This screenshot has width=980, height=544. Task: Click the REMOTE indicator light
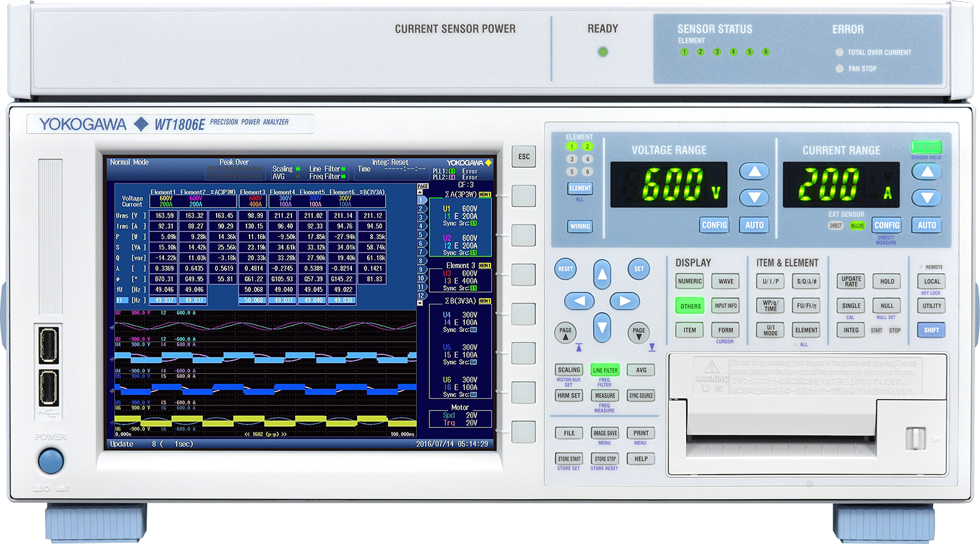(921, 267)
